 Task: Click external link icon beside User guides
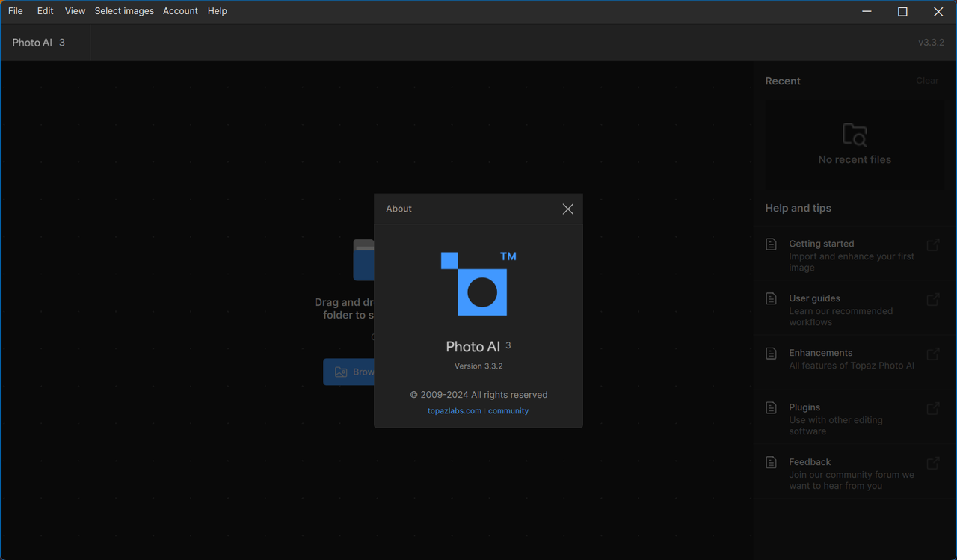933,300
